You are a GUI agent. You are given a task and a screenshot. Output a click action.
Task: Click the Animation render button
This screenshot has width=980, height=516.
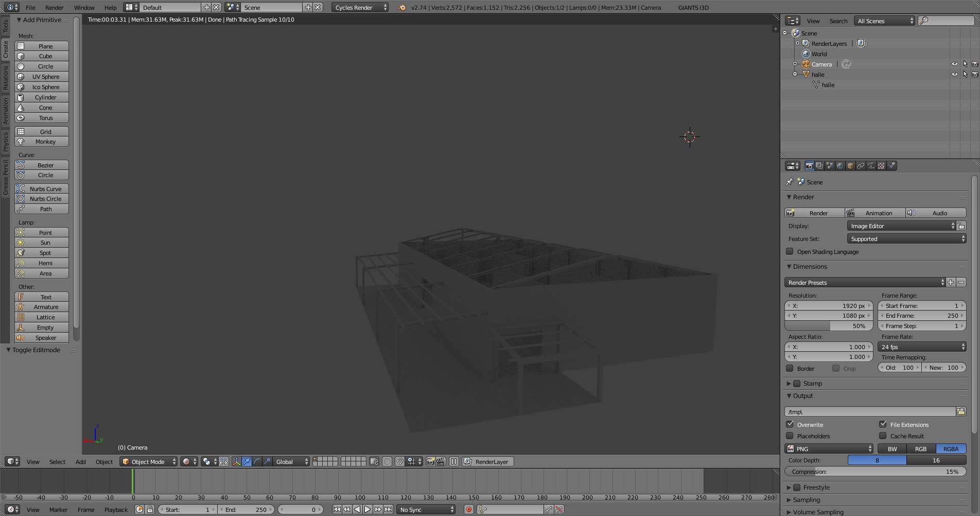tap(876, 213)
